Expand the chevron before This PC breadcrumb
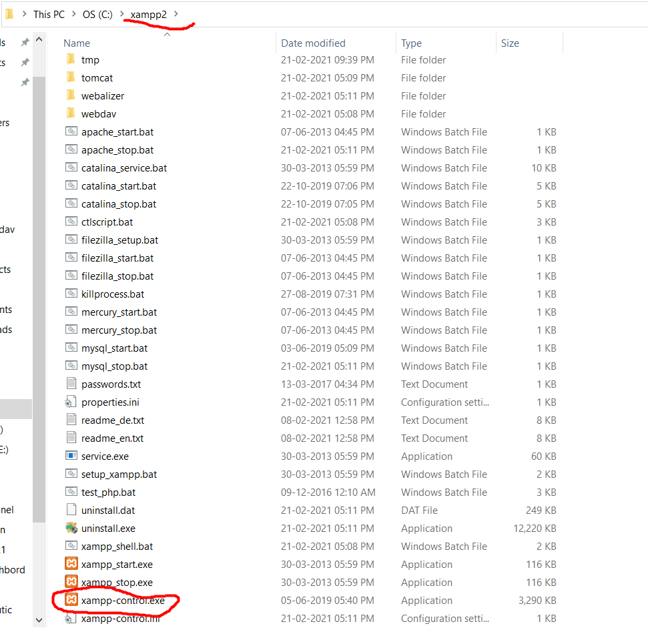The height and width of the screenshot is (644, 648). pos(25,14)
